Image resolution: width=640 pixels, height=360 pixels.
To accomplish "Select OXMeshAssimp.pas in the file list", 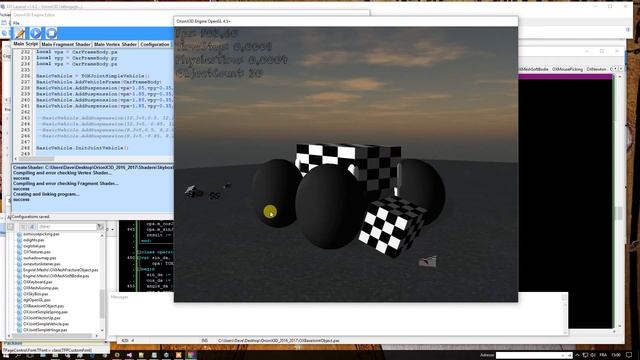I will click(x=40, y=288).
